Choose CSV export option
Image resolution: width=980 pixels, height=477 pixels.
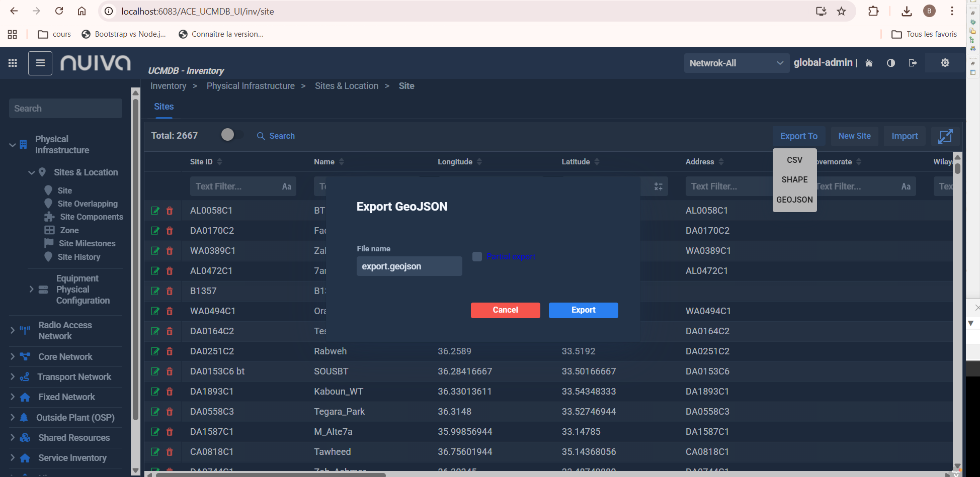tap(794, 160)
